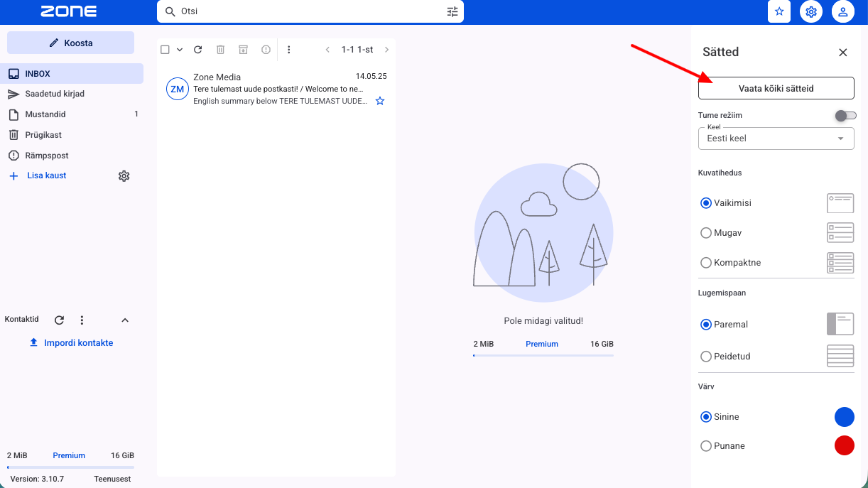
Task: Select the Peidetud reading pane option
Action: coord(706,357)
